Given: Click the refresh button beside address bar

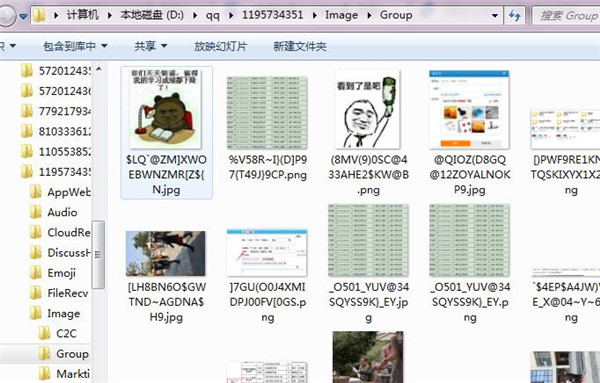Looking at the screenshot, I should point(514,16).
